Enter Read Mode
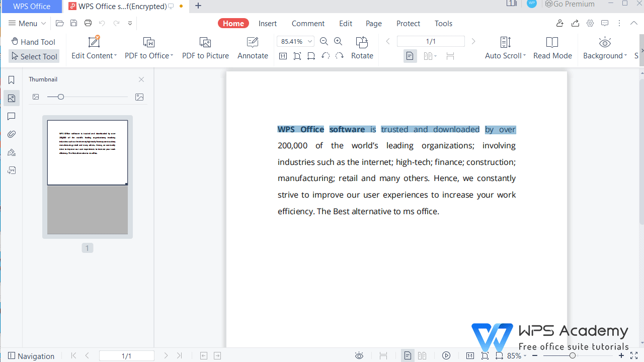644x362 pixels. click(552, 49)
